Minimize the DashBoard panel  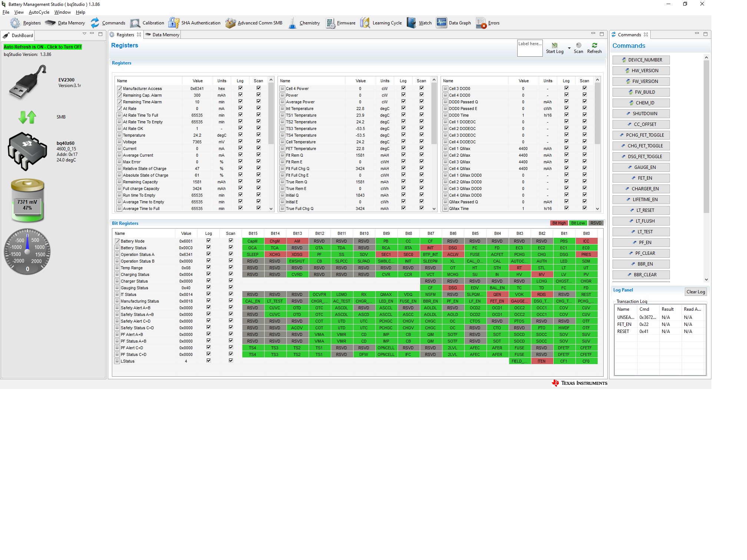point(92,34)
